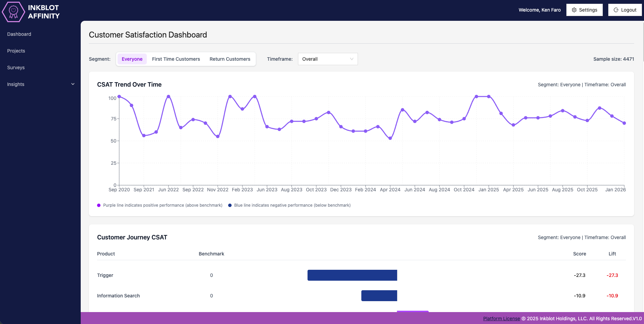Screen dimensions: 644x324
Task: Click the chart data point at Jun 2022
Action: tap(168, 97)
